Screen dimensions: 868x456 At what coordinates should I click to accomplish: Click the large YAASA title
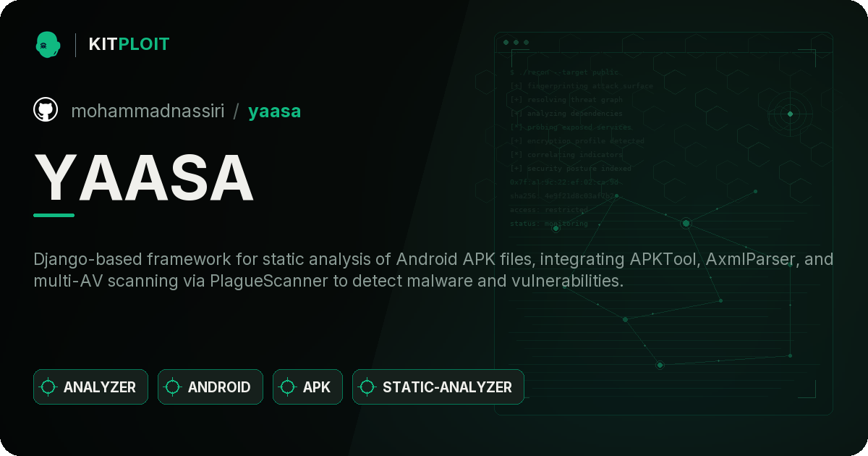pyautogui.click(x=144, y=177)
